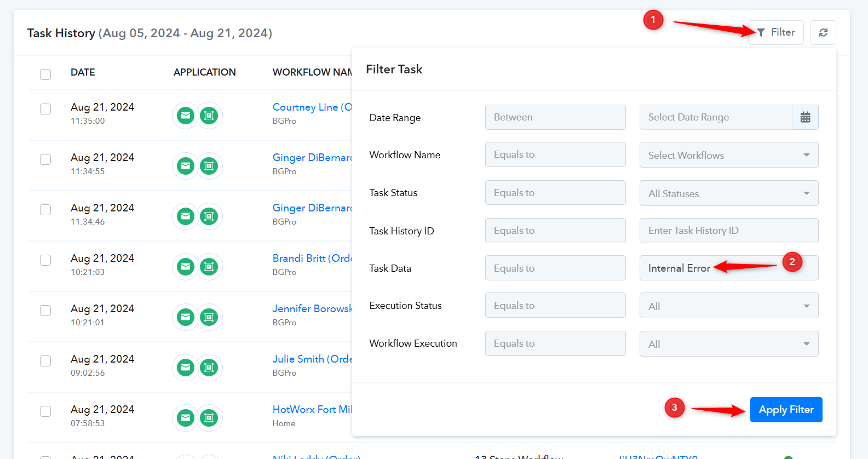The image size is (868, 459).
Task: Open the date range calendar icon
Action: (x=805, y=117)
